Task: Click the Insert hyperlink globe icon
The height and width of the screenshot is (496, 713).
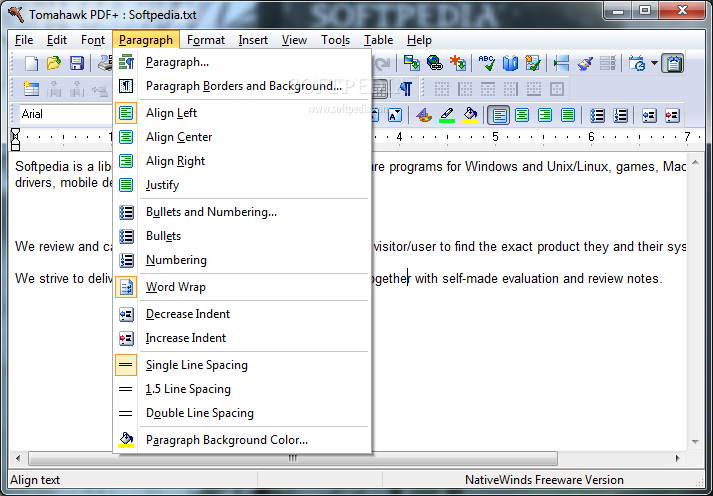Action: click(435, 63)
